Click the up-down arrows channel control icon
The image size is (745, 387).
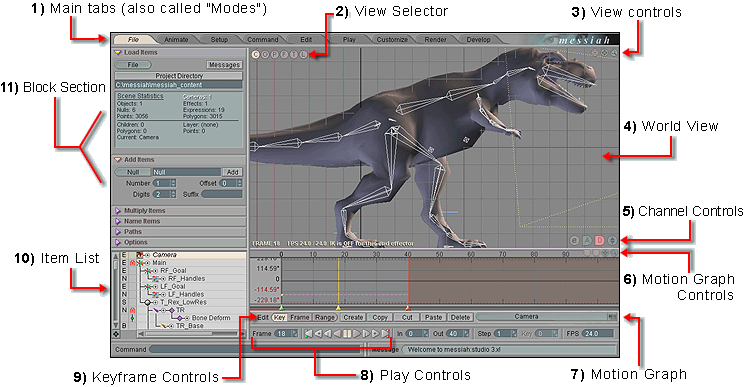[612, 240]
